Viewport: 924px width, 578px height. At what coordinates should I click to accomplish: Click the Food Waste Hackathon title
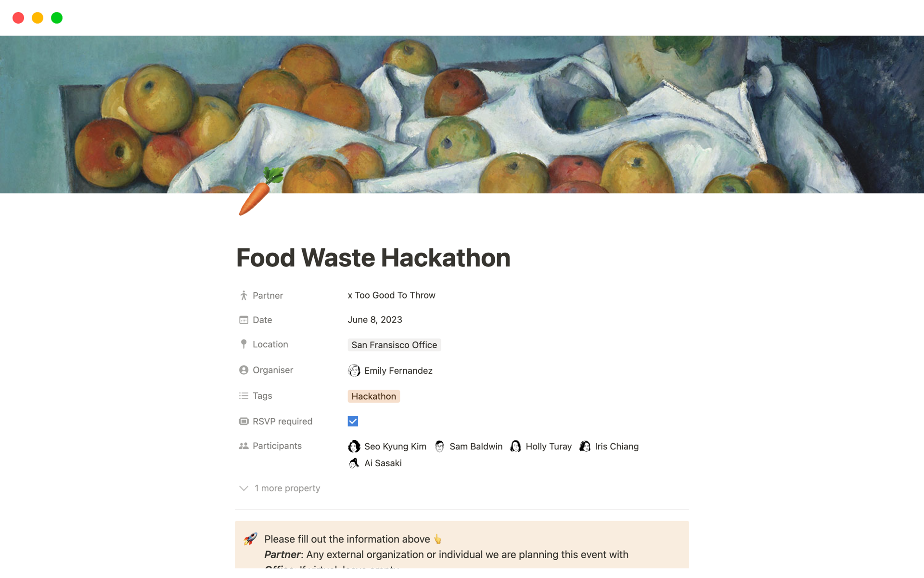pyautogui.click(x=373, y=258)
